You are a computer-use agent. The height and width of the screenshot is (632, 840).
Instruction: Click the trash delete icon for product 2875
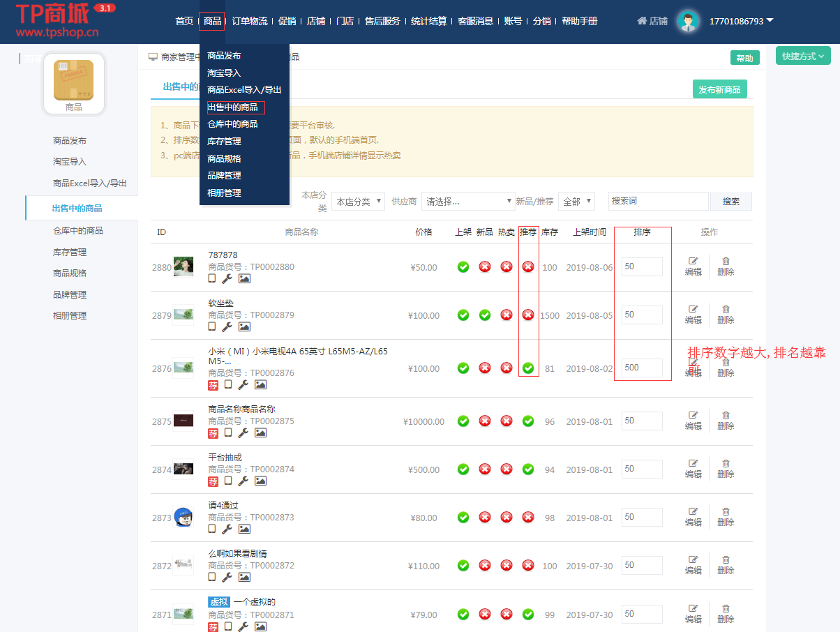pyautogui.click(x=726, y=415)
